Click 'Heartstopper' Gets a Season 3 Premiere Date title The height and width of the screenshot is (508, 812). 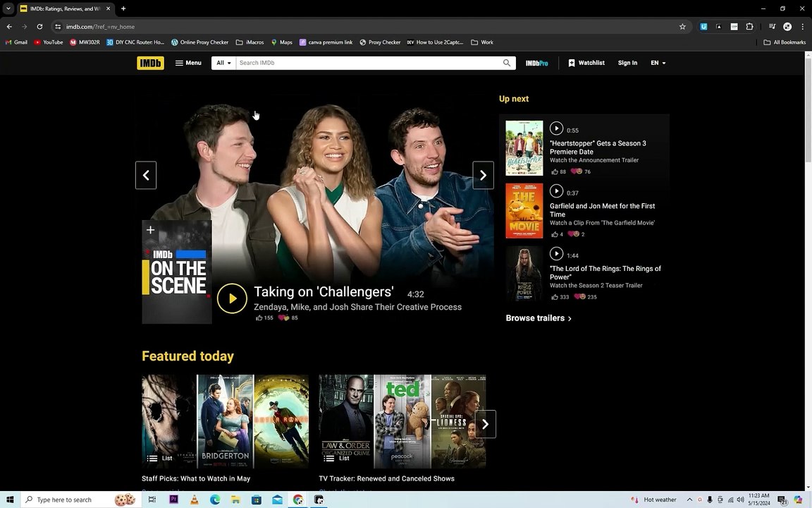click(x=598, y=147)
